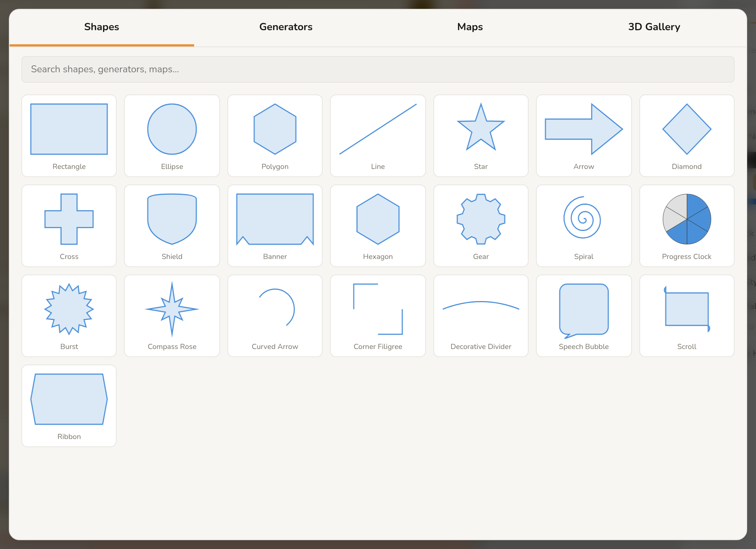The image size is (756, 549).
Task: Add a Compass Rose shape
Action: [x=172, y=316]
